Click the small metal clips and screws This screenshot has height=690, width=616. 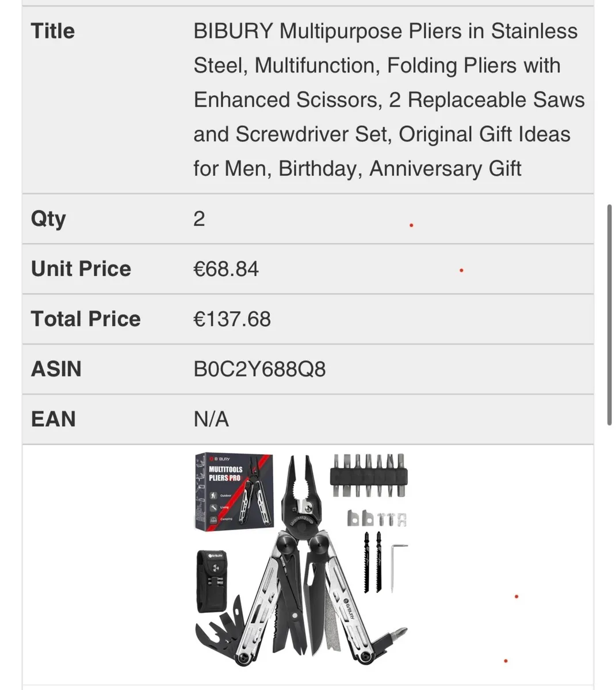pos(377,518)
